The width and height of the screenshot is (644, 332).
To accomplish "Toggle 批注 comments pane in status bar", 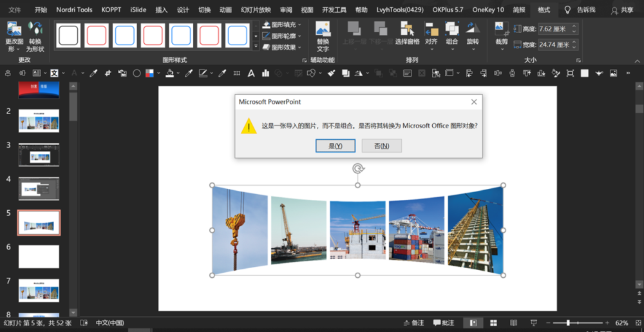I will click(444, 323).
